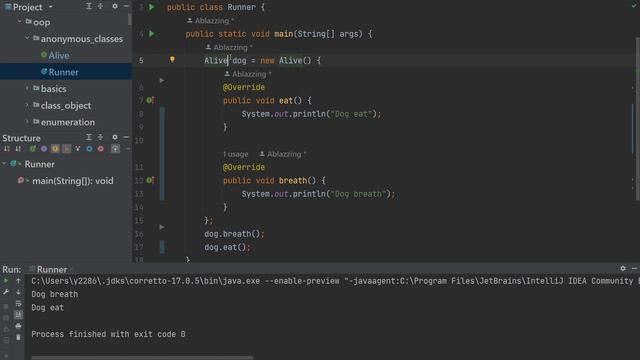Click override gutter marker beside breath()
Screen dimensions: 640x360
click(x=150, y=180)
